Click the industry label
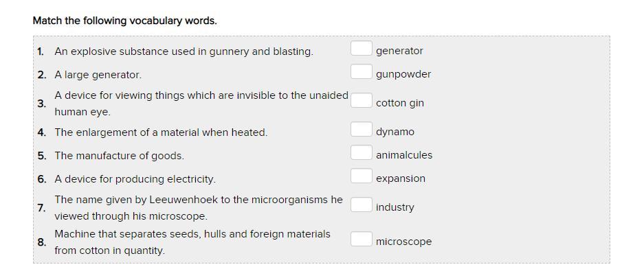Screen dimensions: 644x280 395,207
